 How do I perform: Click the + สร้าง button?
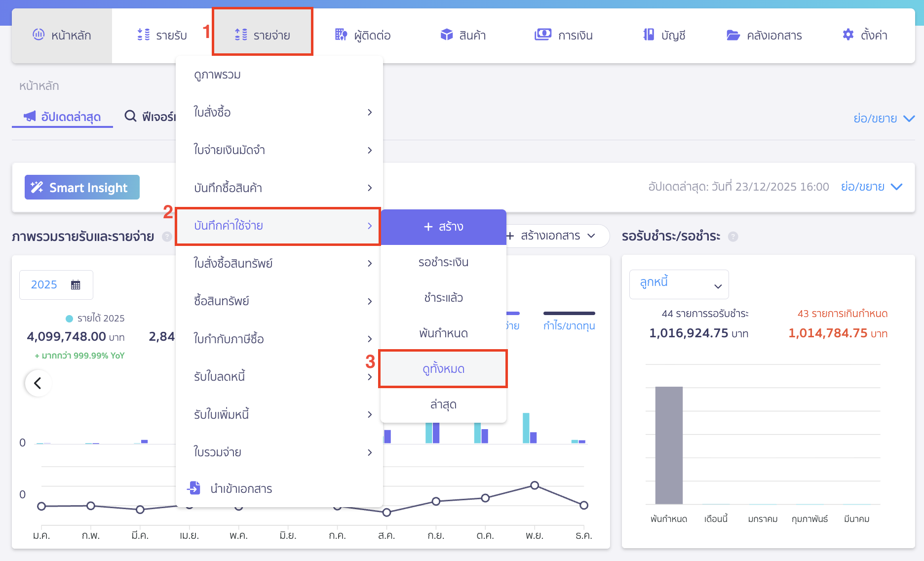pos(443,227)
